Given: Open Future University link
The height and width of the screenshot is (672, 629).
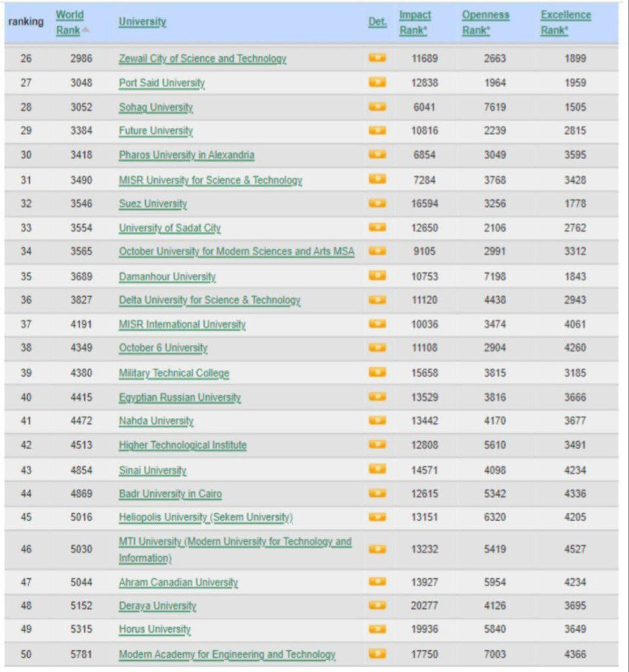Looking at the screenshot, I should coord(156,131).
